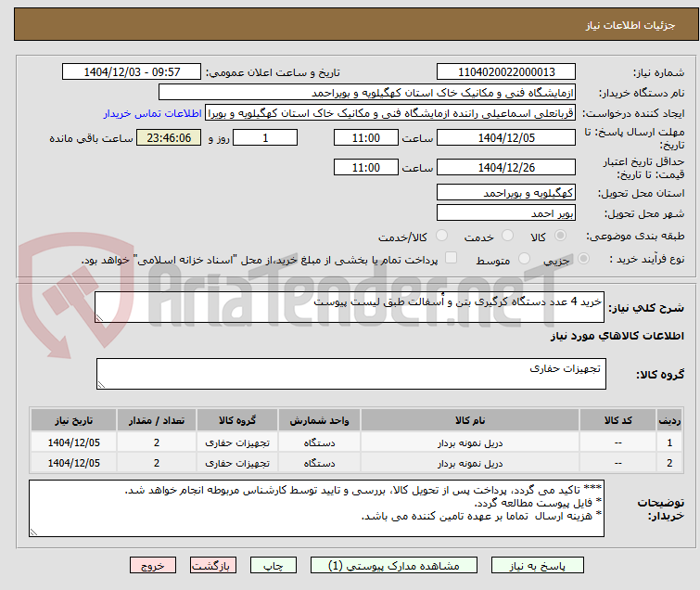Toggle the اسناد خزانه اسلامی payment checkbox
The width and height of the screenshot is (700, 590).
click(x=451, y=258)
